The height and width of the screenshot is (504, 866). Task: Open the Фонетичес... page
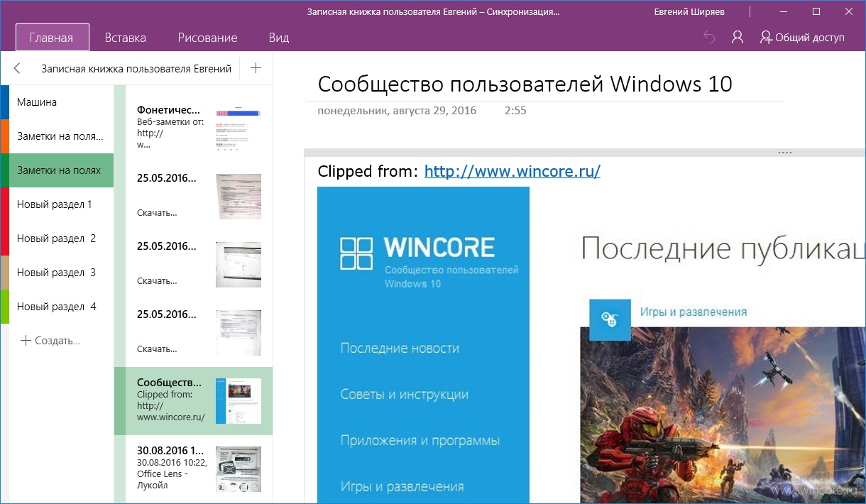click(193, 128)
